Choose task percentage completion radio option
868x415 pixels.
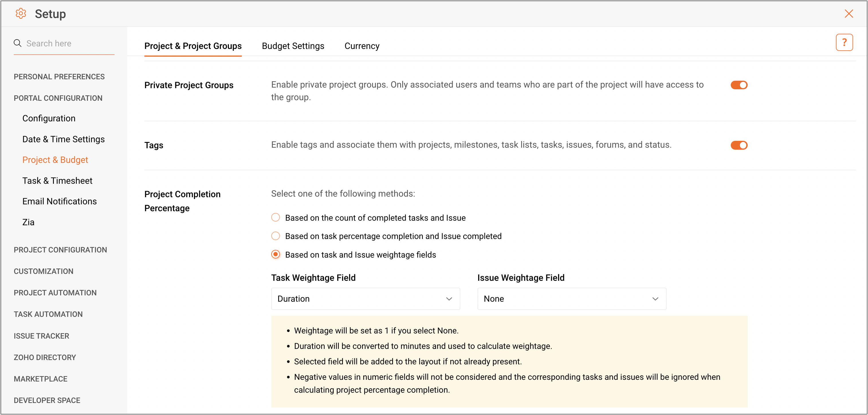coord(276,236)
